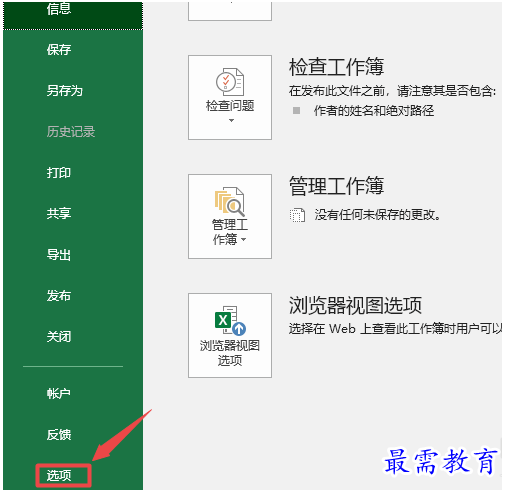Open 历史记录 entry in the sidebar
506x493 pixels.
pyautogui.click(x=71, y=132)
